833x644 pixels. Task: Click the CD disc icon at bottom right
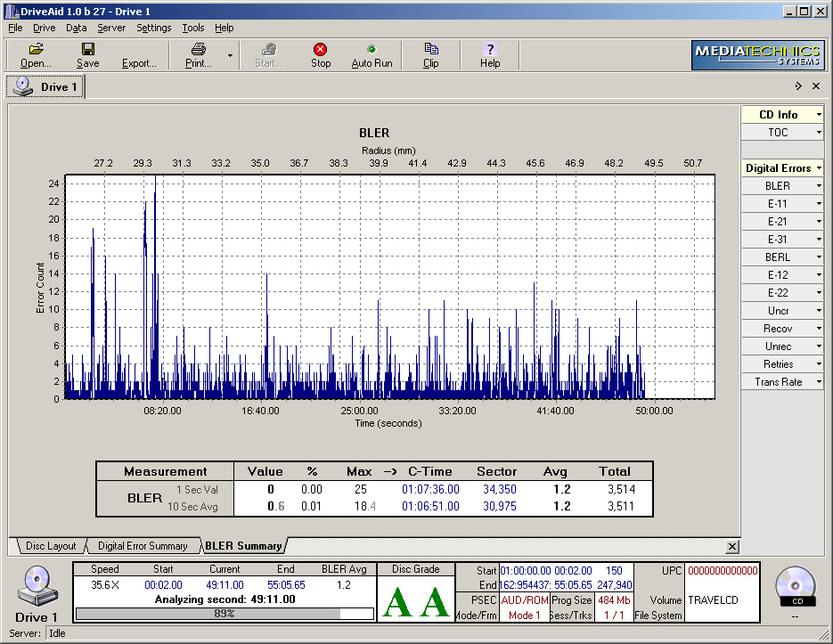click(x=795, y=584)
